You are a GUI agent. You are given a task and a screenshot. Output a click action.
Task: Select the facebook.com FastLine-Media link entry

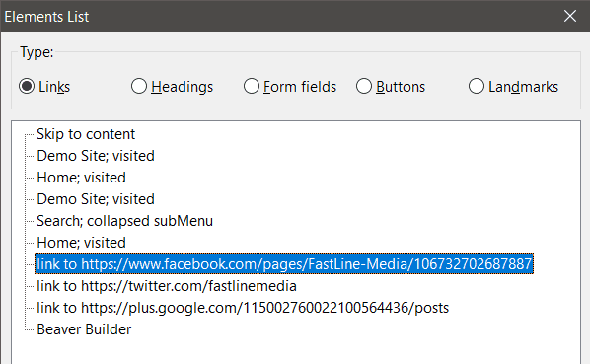[284, 264]
